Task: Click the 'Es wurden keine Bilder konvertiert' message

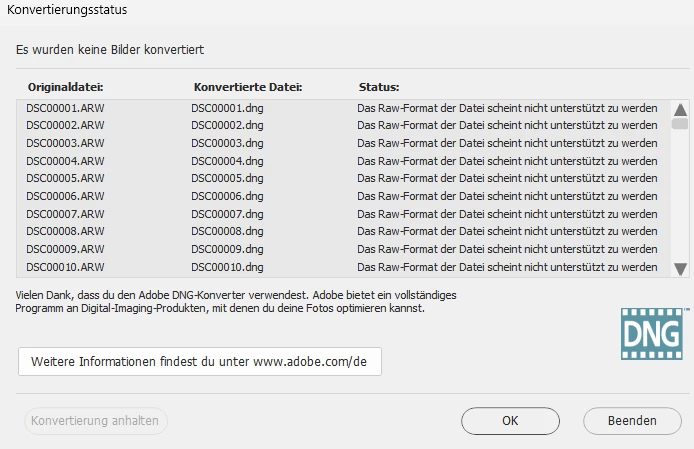Action: click(x=110, y=50)
